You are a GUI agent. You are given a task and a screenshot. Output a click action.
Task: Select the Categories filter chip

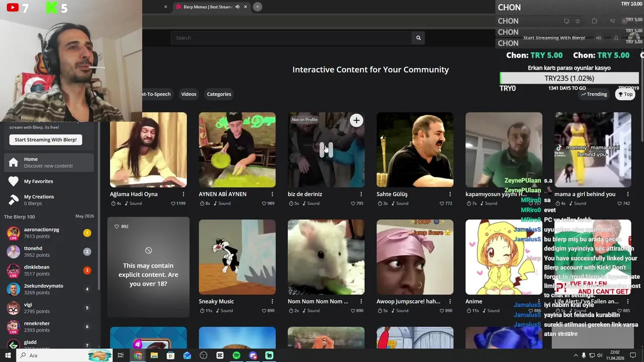click(219, 94)
